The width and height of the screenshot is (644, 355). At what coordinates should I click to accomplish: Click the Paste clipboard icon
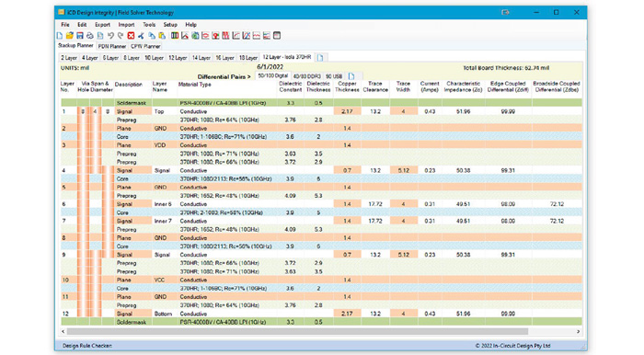[162, 36]
